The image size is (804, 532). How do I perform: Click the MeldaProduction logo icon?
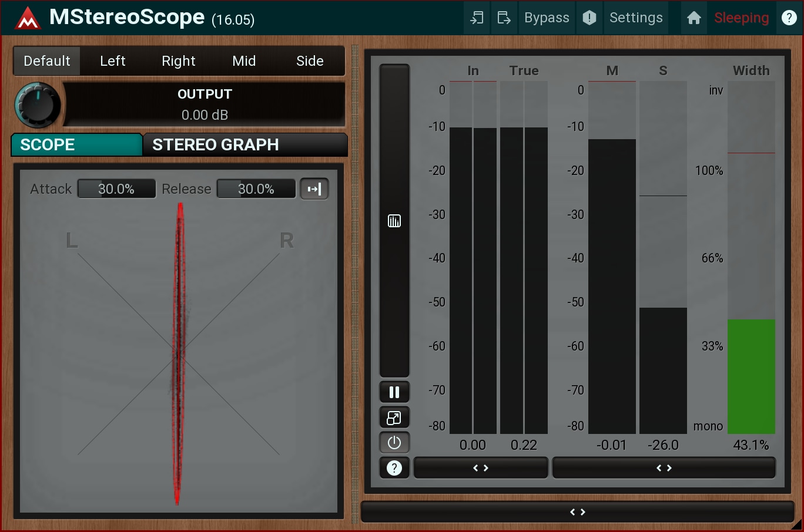click(28, 18)
